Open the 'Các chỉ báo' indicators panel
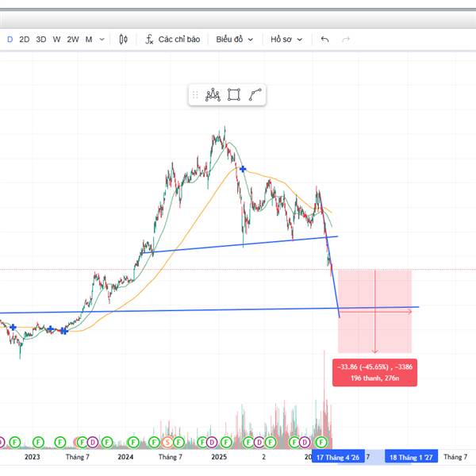The height and width of the screenshot is (476, 476). pos(172,40)
